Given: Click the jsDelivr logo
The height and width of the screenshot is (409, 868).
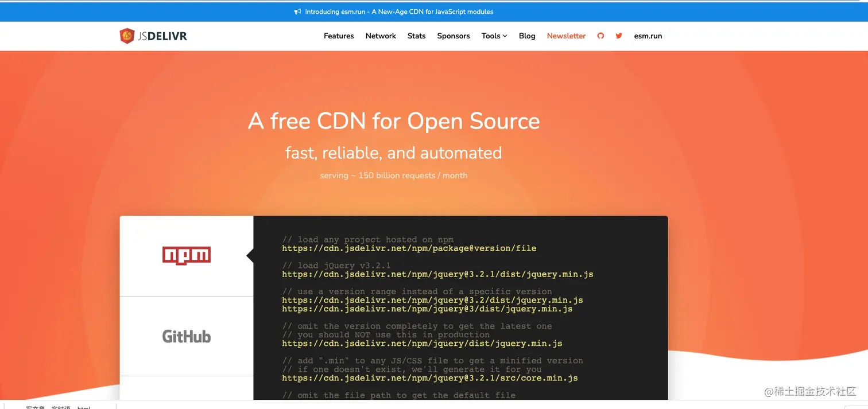Looking at the screenshot, I should coord(153,36).
